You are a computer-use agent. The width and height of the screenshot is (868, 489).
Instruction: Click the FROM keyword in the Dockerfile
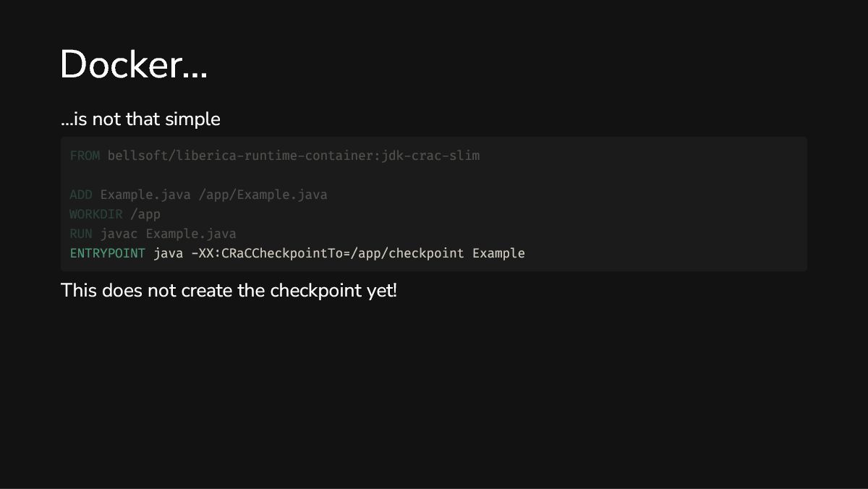(x=85, y=156)
